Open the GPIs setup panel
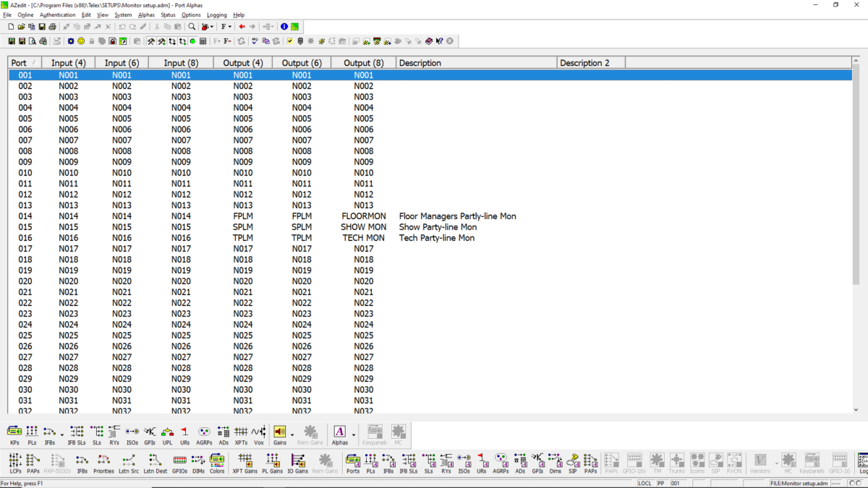Viewport: 868px width, 488px height. click(150, 432)
